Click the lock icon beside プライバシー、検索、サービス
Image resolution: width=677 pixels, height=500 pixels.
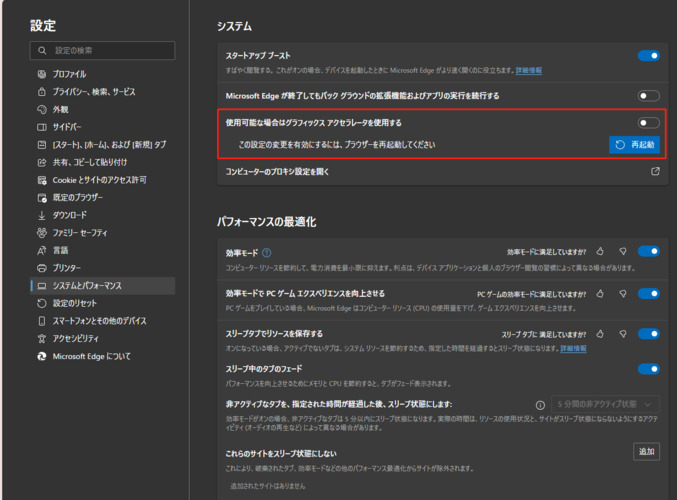[x=41, y=92]
